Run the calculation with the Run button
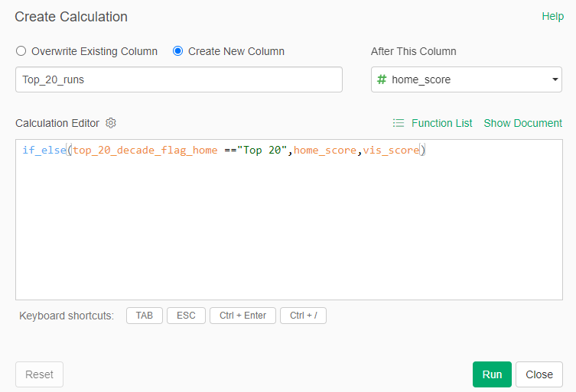The height and width of the screenshot is (392, 576). [x=492, y=374]
